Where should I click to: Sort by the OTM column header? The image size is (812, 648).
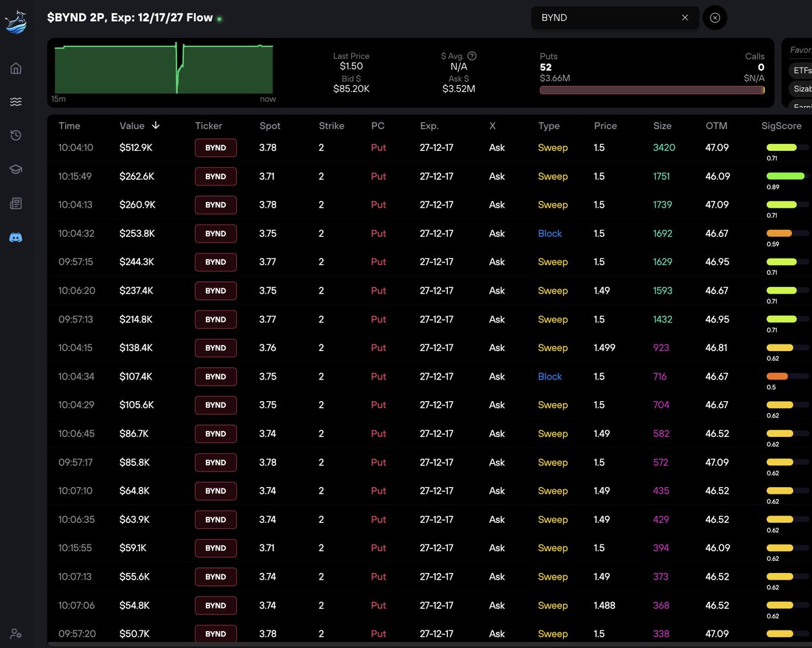(717, 126)
